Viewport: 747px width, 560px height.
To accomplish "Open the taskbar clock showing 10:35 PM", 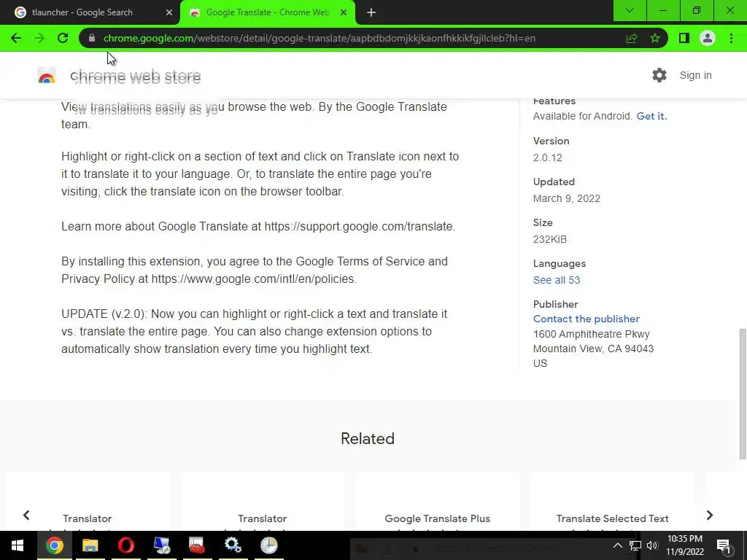I will (x=684, y=545).
